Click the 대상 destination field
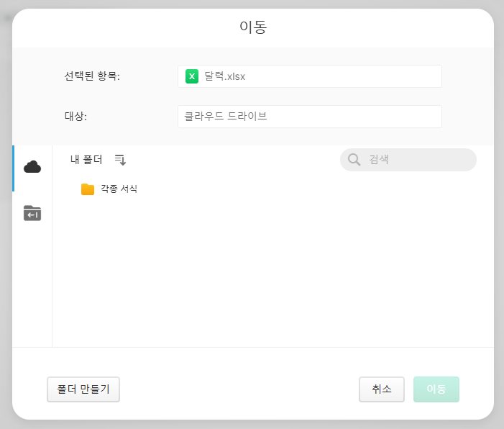The width and height of the screenshot is (504, 429). coord(310,117)
